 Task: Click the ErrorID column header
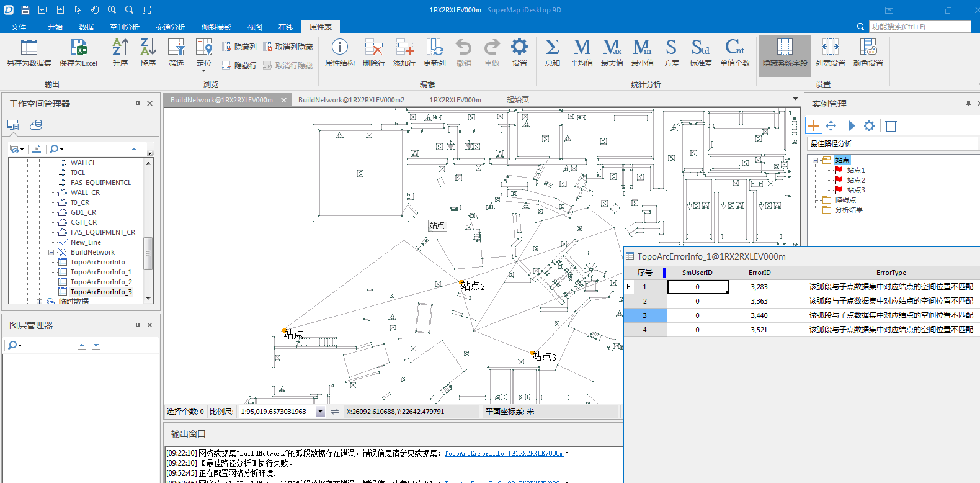pyautogui.click(x=760, y=273)
